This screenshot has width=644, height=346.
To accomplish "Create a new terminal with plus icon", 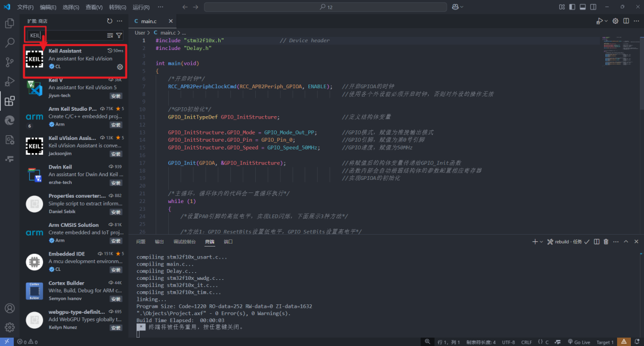I will 535,242.
